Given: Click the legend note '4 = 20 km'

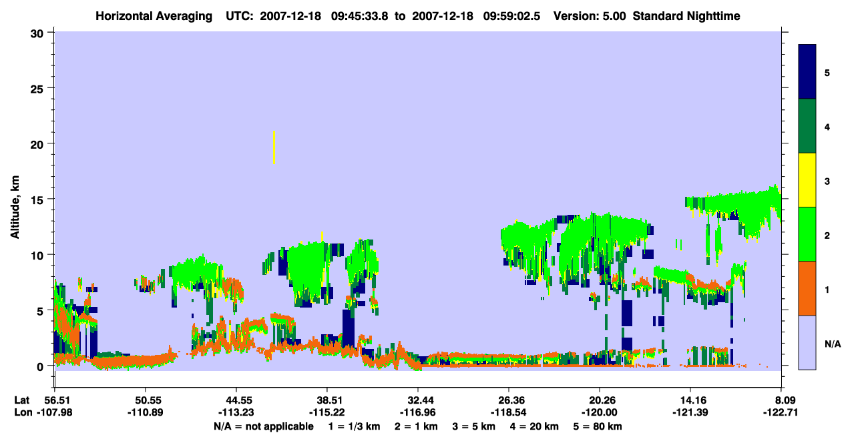Looking at the screenshot, I should pos(535,426).
